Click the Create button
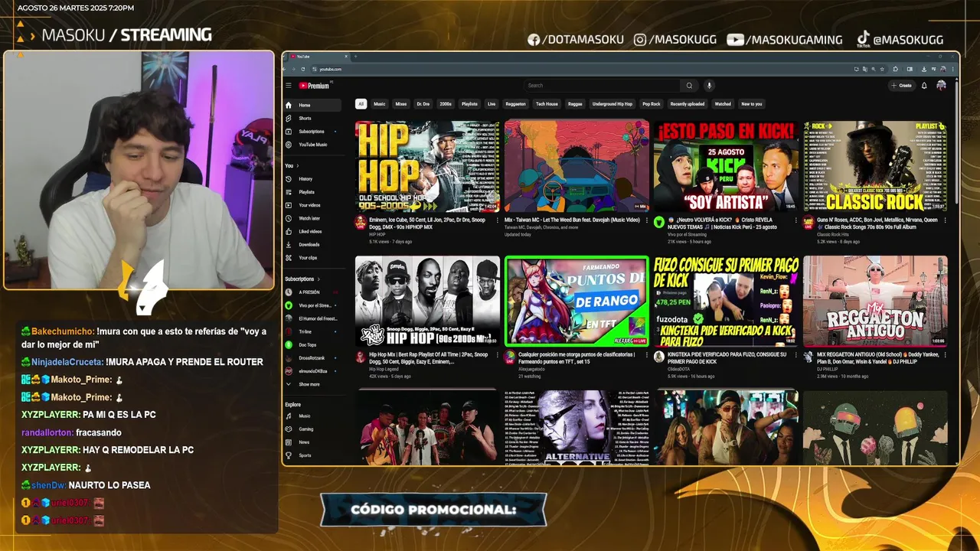980x551 pixels. coord(902,86)
